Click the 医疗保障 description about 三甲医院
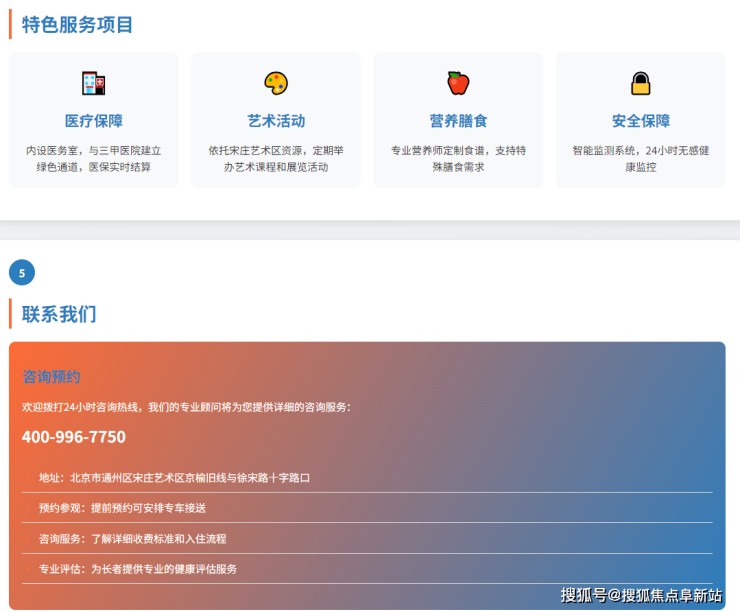The image size is (740, 612). click(x=93, y=158)
